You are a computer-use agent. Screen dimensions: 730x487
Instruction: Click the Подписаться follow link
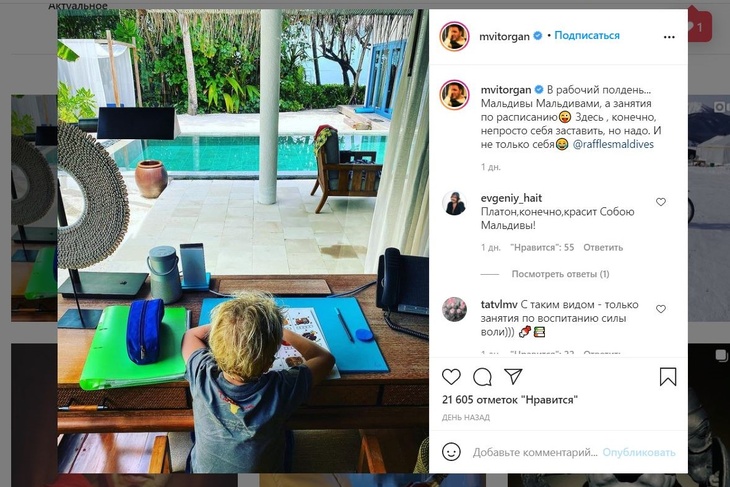[x=587, y=35]
